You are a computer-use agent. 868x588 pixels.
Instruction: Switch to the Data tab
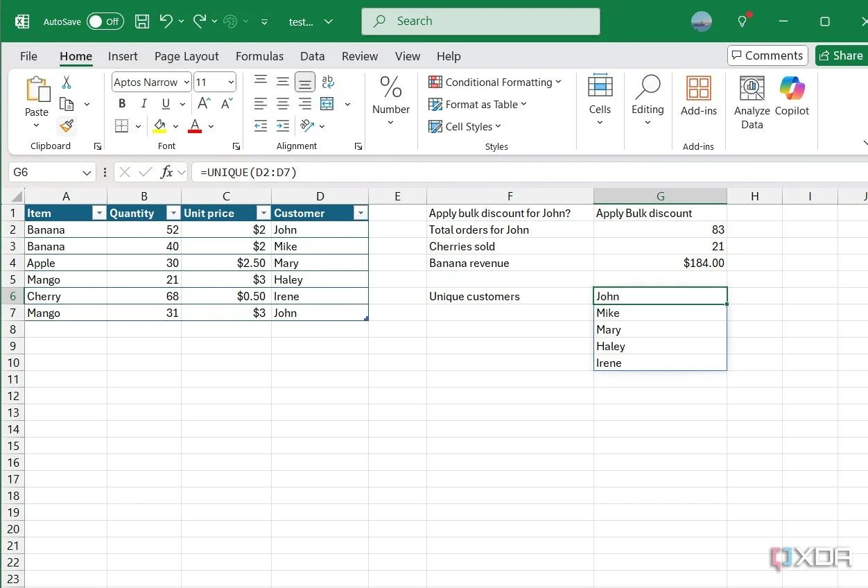(312, 56)
